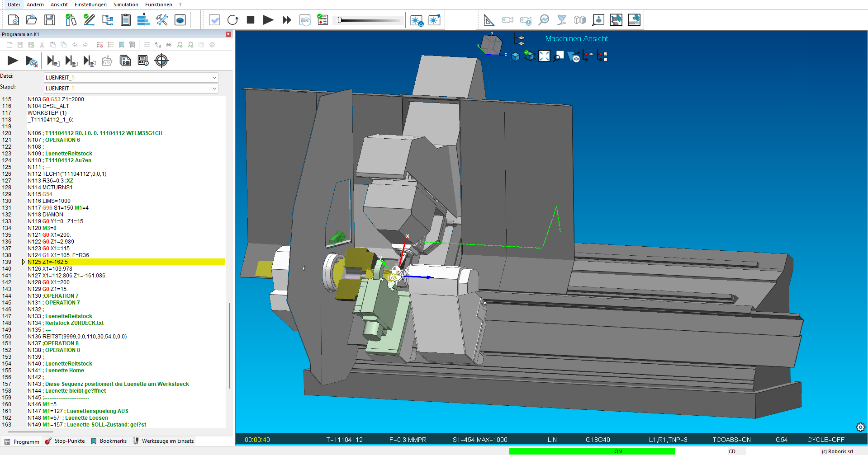
Task: Expand the Stapel dropdown LUENREIT_1
Action: click(214, 89)
